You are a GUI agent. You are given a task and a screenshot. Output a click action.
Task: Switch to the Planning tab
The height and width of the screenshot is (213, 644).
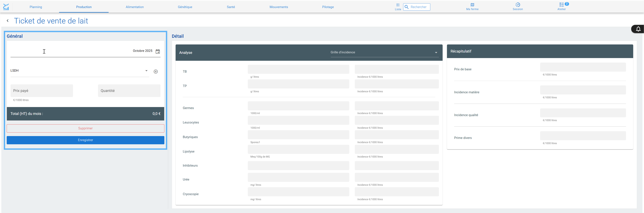[36, 7]
